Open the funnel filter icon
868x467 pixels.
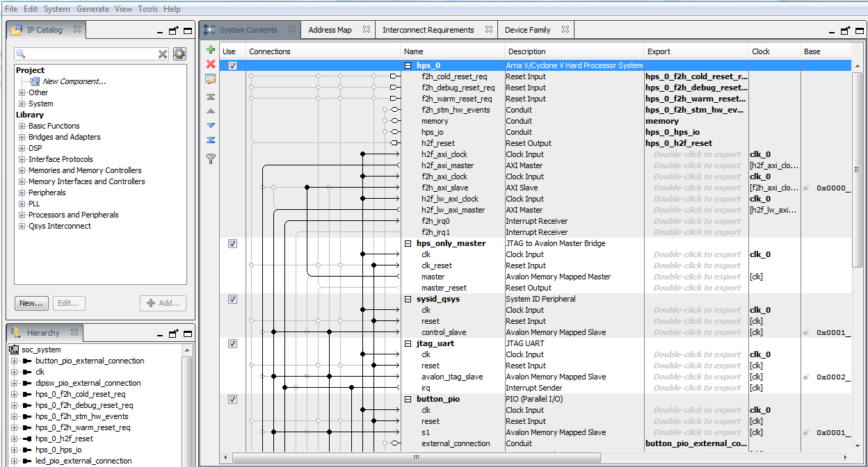click(211, 159)
